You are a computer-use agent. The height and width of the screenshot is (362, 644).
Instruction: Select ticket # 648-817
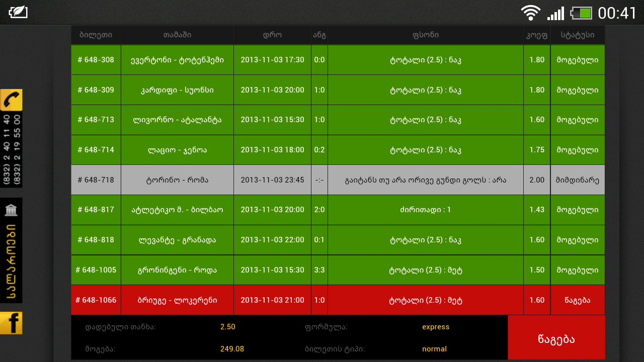96,210
